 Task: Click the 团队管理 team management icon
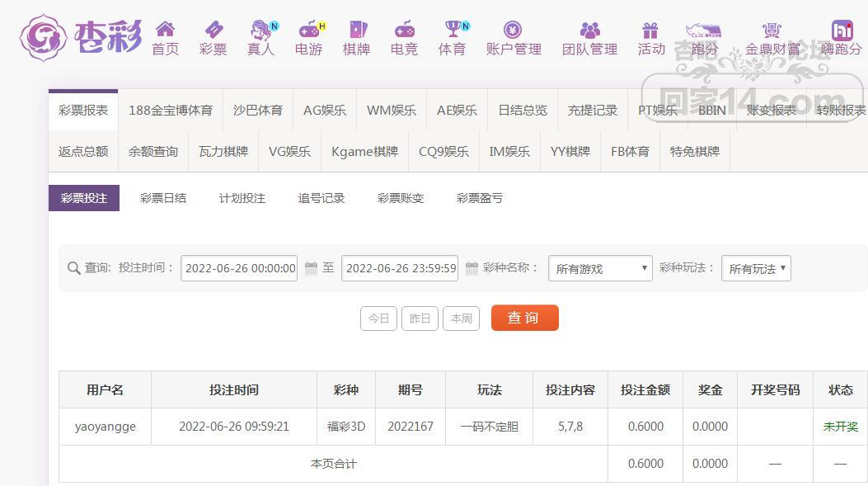click(x=588, y=30)
